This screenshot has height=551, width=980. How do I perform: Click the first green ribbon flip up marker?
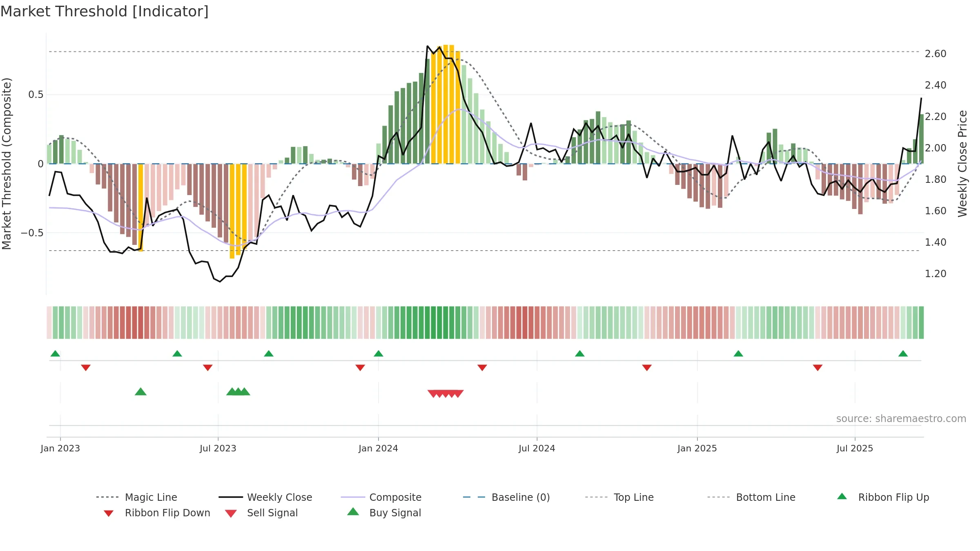[55, 353]
